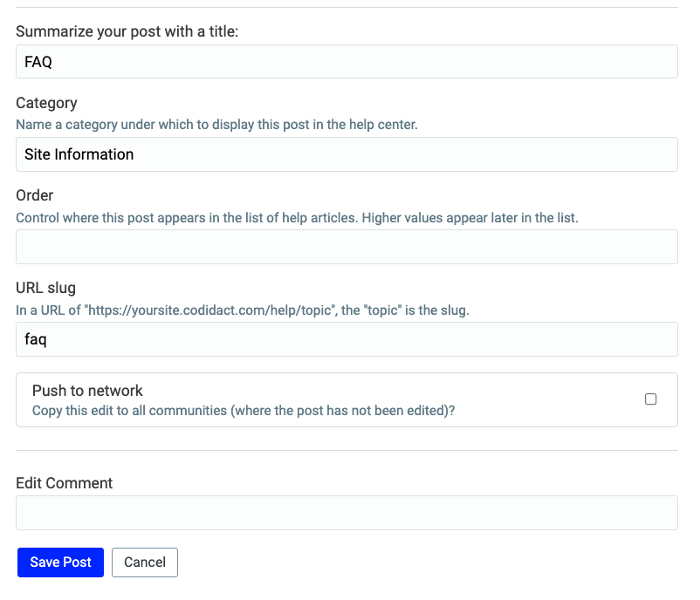Save the post with Save Post button
Screen dimensions: 700x600
click(61, 562)
